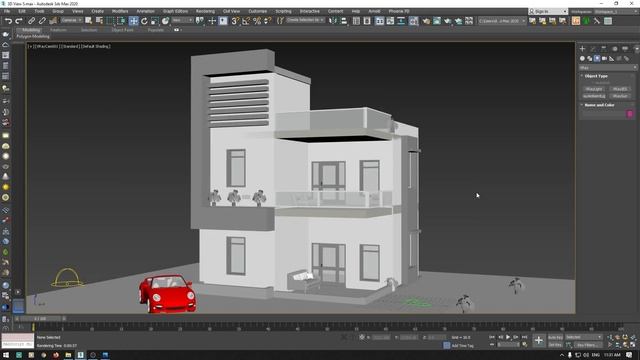Open the VRay lights subcategory dropdown
Image resolution: width=640 pixels, height=360 pixels.
pyautogui.click(x=608, y=68)
